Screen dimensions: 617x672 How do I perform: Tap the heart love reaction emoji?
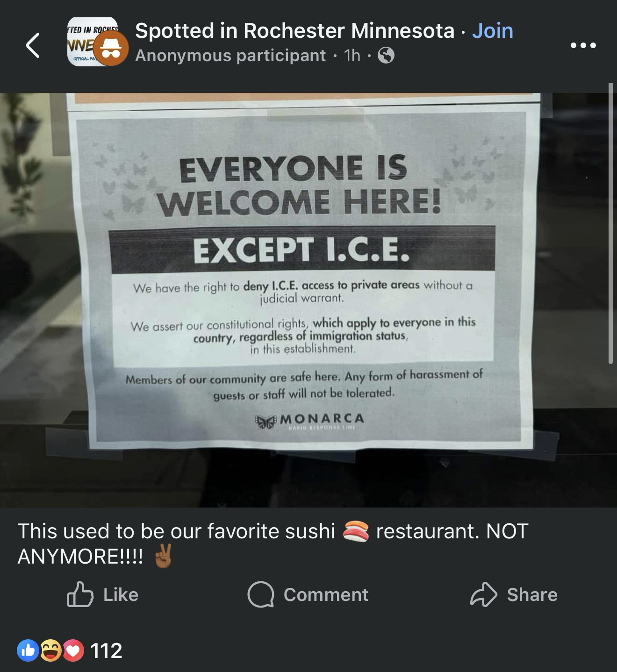72,651
